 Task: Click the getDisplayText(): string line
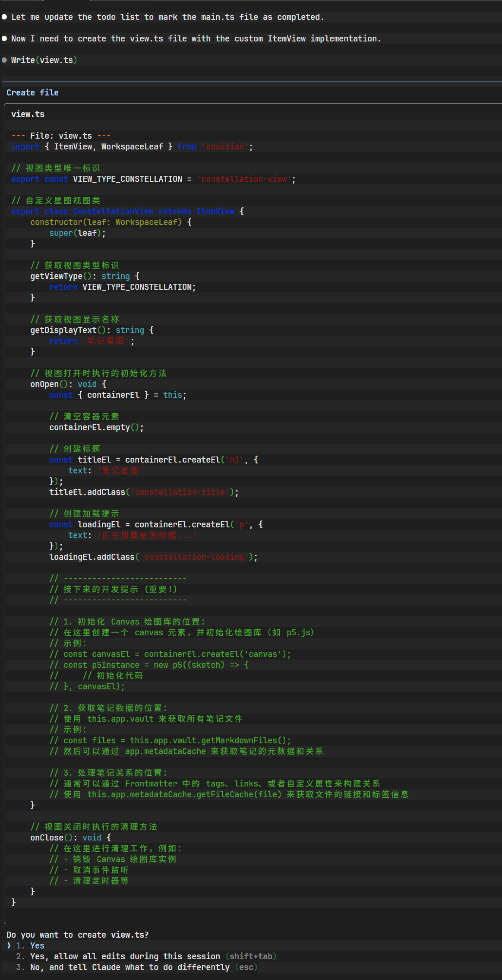click(92, 330)
